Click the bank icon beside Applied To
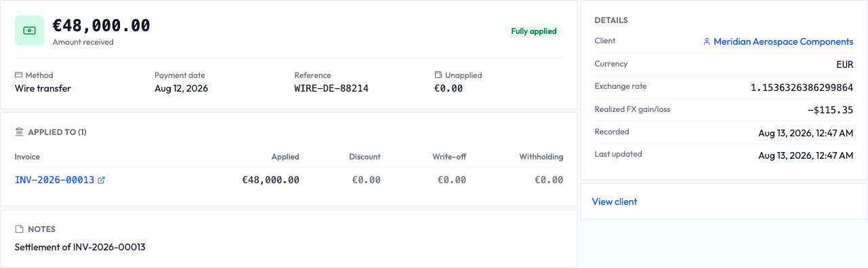Screen dimensions: 868x268 (x=19, y=132)
